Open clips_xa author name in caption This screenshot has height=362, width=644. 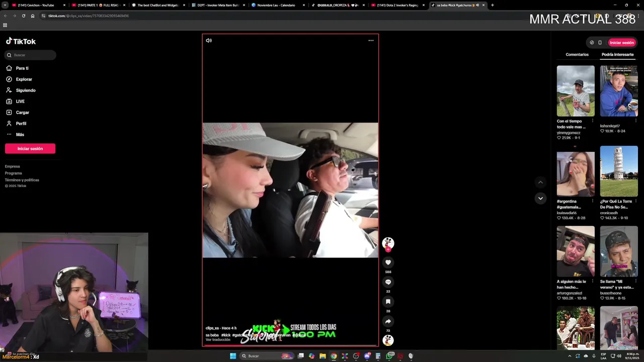point(212,328)
